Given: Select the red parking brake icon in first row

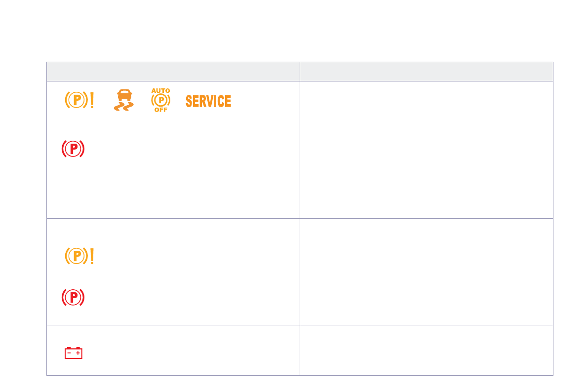Looking at the screenshot, I should point(73,149).
